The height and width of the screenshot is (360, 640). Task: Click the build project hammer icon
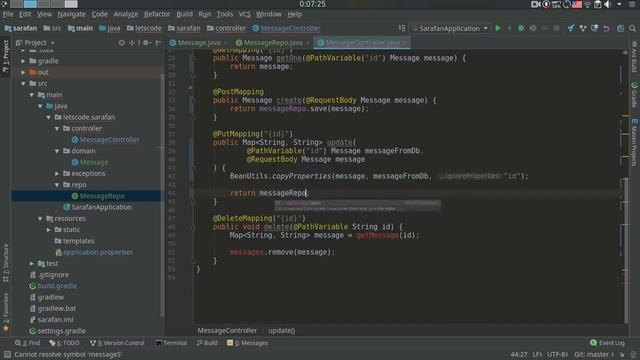coord(402,28)
